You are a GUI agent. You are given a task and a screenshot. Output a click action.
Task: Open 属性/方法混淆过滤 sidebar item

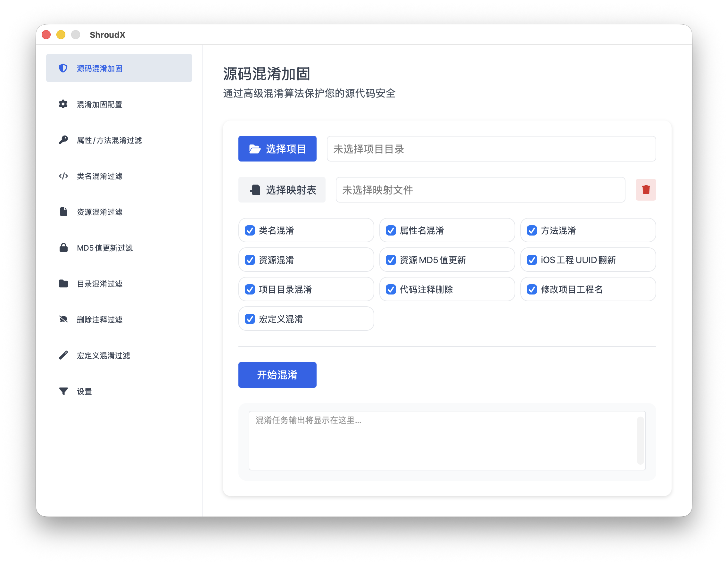119,140
